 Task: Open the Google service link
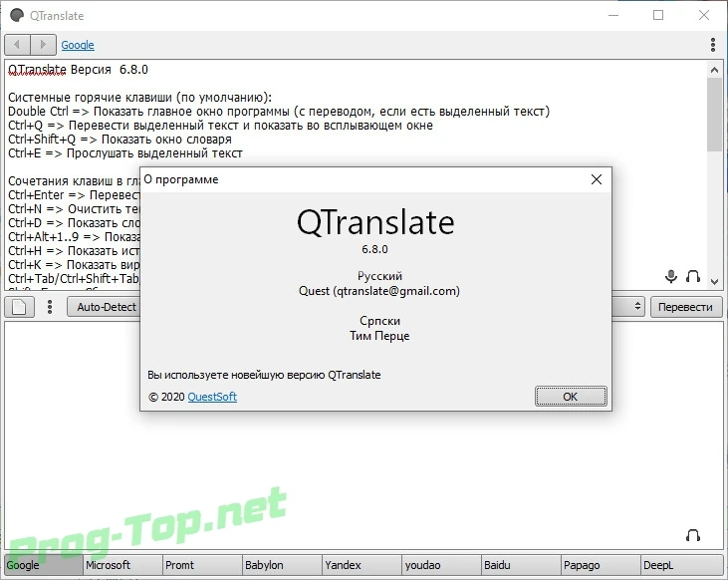(78, 45)
